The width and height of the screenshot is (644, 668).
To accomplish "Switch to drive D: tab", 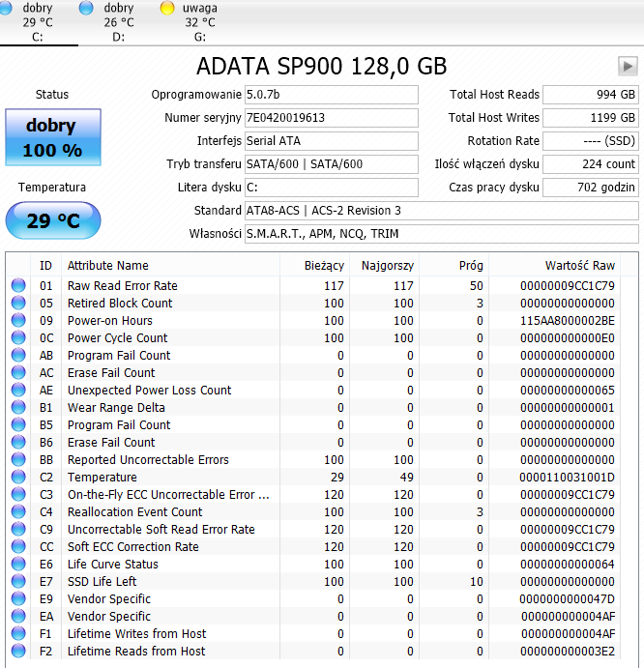I will tap(119, 22).
